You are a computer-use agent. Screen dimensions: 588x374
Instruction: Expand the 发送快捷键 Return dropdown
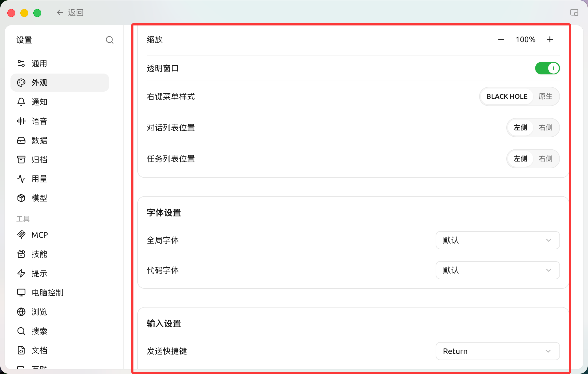(x=498, y=351)
